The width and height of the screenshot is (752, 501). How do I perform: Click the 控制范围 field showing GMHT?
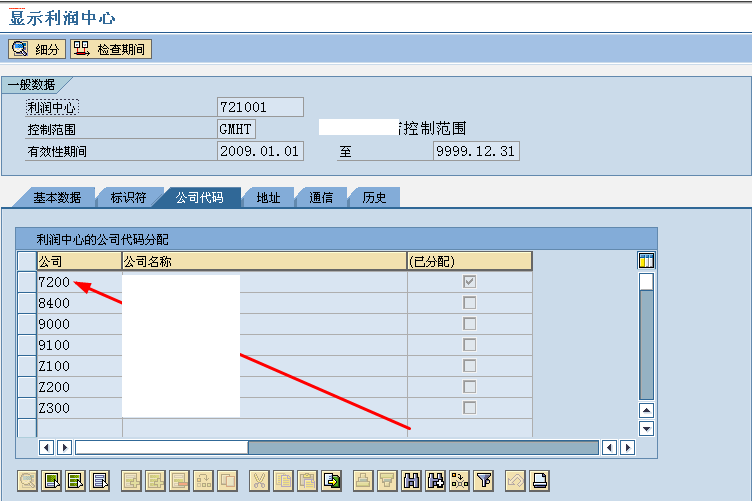point(236,129)
